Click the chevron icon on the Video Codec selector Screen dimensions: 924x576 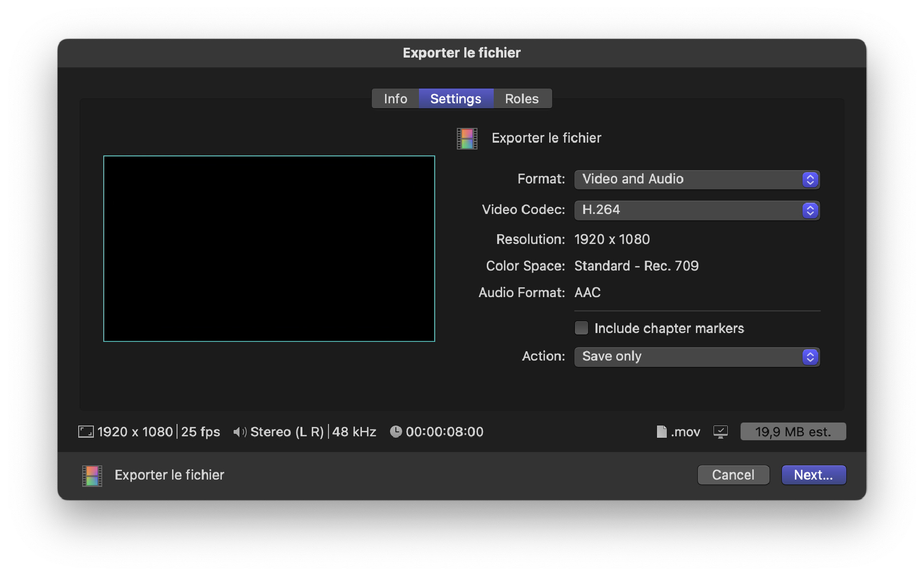point(809,210)
